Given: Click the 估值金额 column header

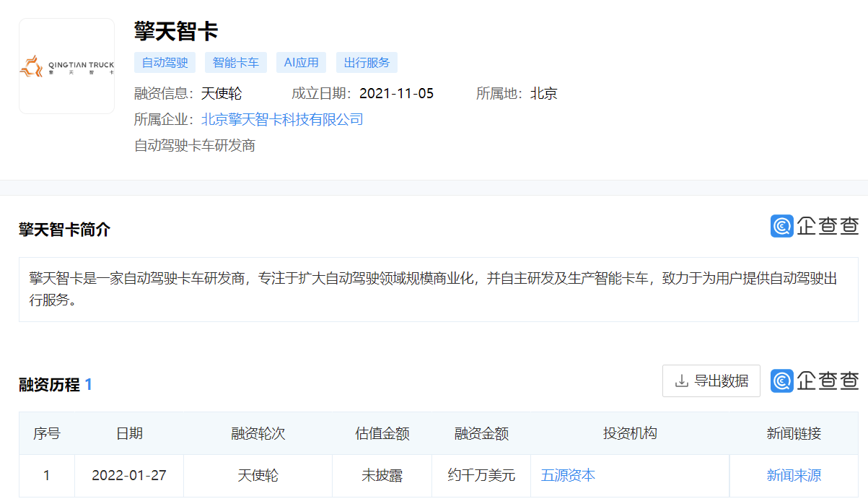Looking at the screenshot, I should [x=382, y=433].
